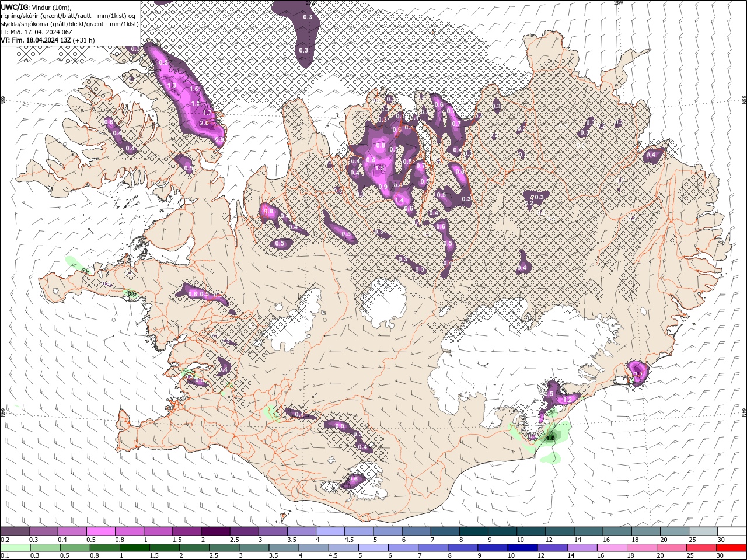
Task: Click the '15W' longitude label
Action: tap(618, 2)
